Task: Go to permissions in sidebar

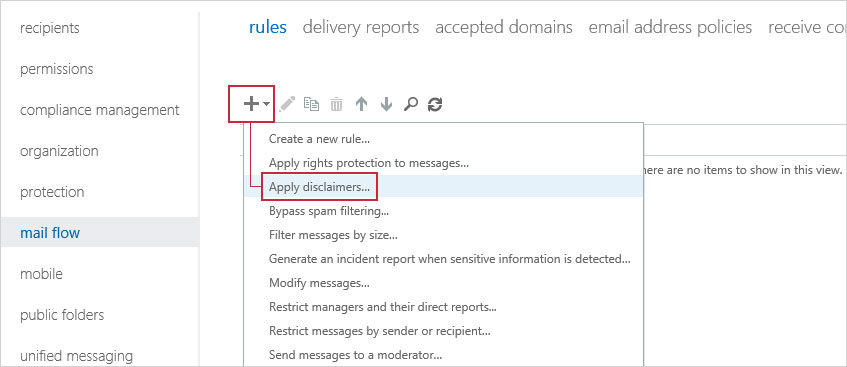Action: click(x=57, y=69)
